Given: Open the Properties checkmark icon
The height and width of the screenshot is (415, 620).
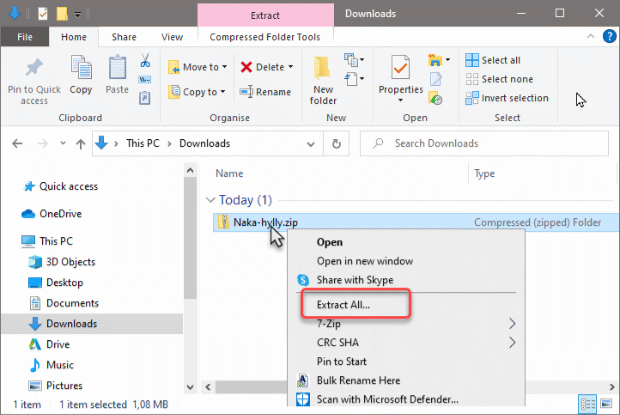Looking at the screenshot, I should [x=400, y=68].
